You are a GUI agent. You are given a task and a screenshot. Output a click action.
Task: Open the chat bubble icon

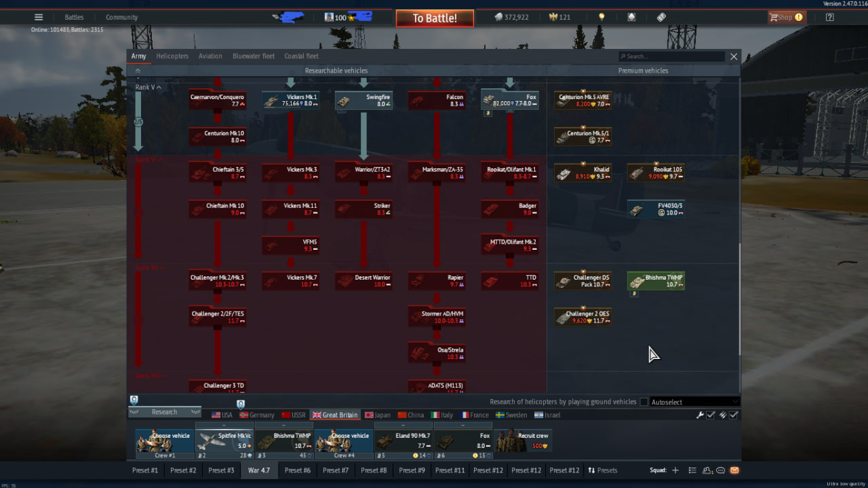tap(721, 470)
